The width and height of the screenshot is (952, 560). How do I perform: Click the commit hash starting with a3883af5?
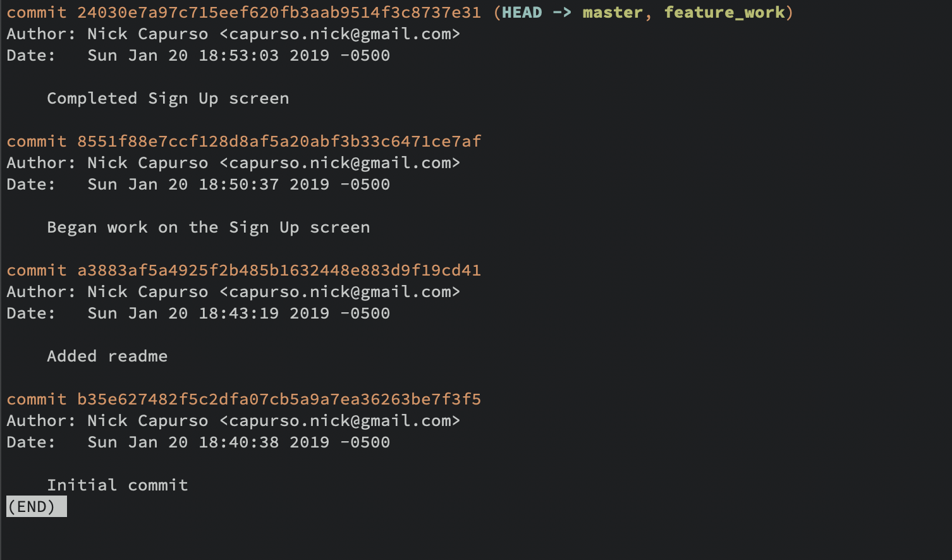(279, 271)
